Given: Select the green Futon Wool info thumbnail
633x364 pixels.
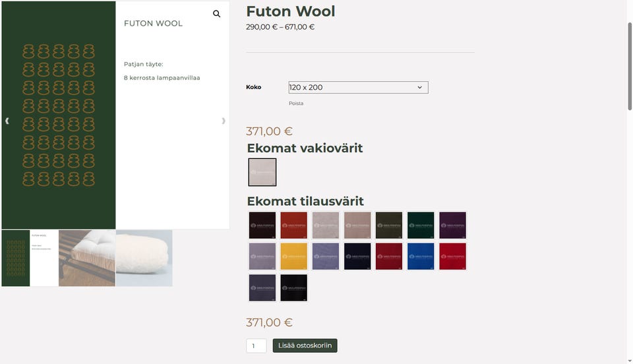Looking at the screenshot, I should [x=30, y=258].
